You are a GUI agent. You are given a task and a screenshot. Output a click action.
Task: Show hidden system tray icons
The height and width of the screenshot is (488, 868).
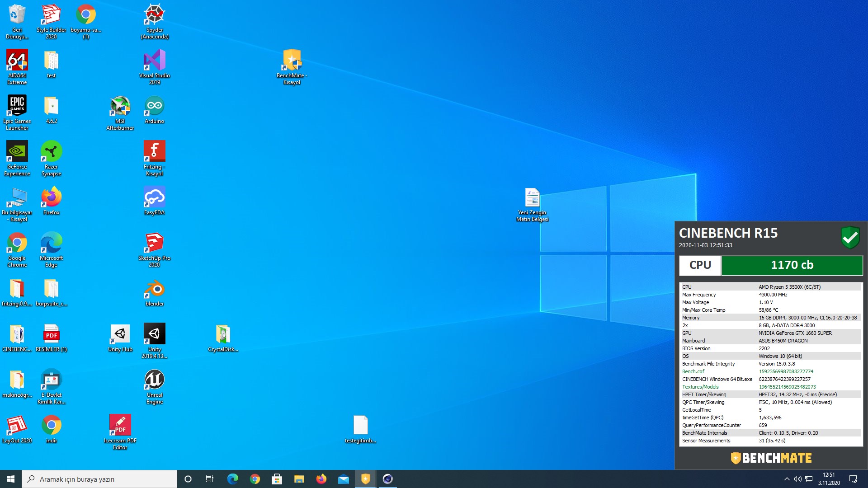[x=787, y=479]
